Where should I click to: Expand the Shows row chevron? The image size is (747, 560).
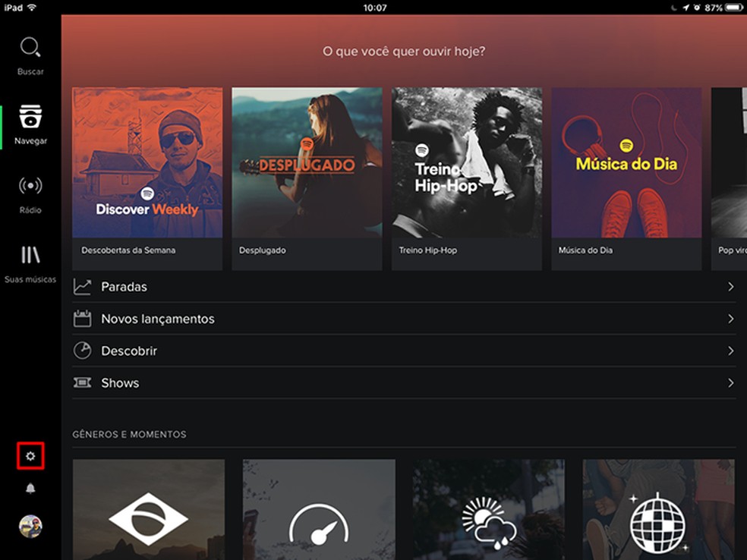[730, 382]
